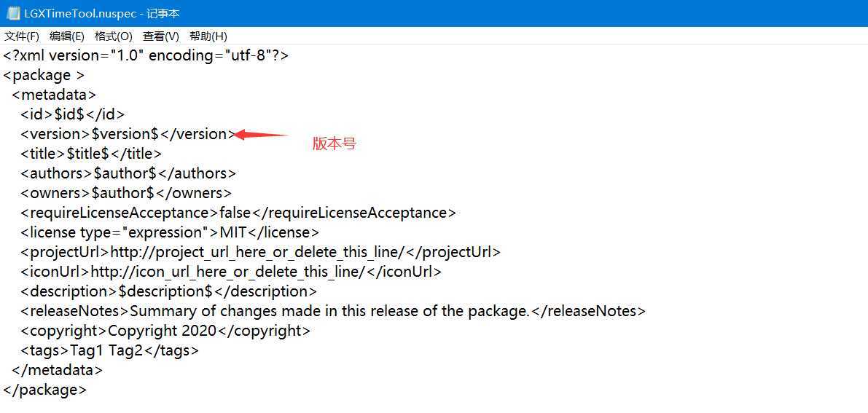Open the 文件(F) menu
Viewport: 868px width, 413px height.
[x=22, y=36]
